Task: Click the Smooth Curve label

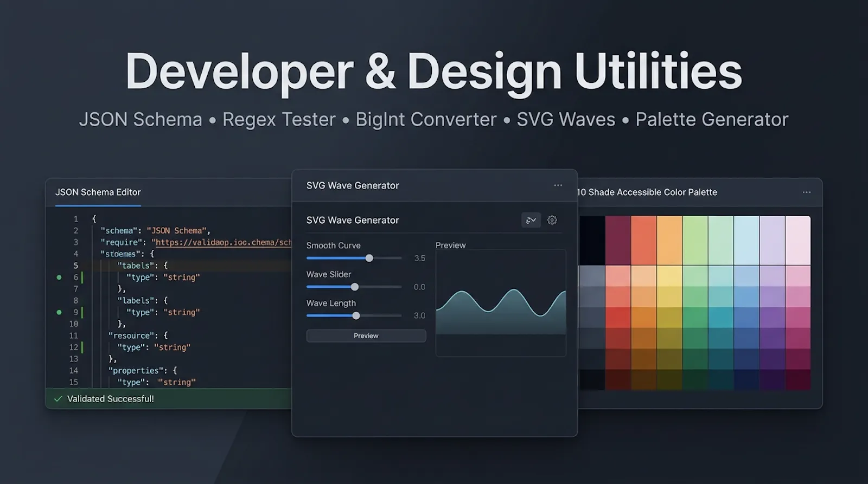Action: point(334,246)
